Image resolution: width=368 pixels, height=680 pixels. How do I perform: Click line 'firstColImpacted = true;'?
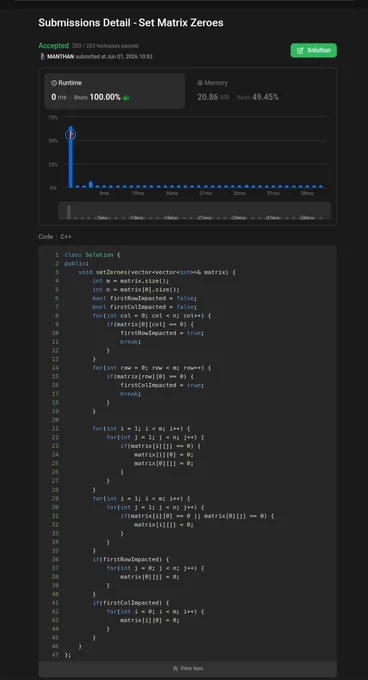(x=162, y=385)
